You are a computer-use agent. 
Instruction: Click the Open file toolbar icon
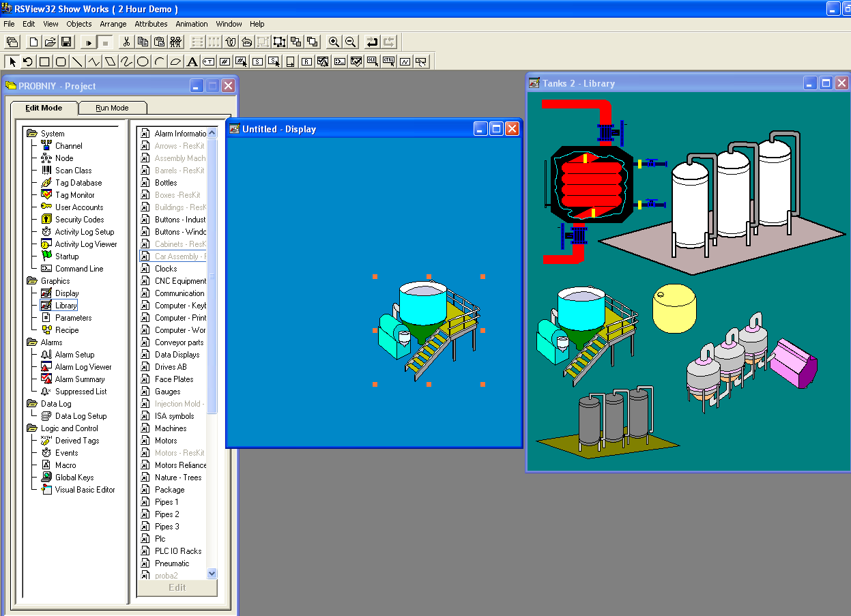coord(50,42)
